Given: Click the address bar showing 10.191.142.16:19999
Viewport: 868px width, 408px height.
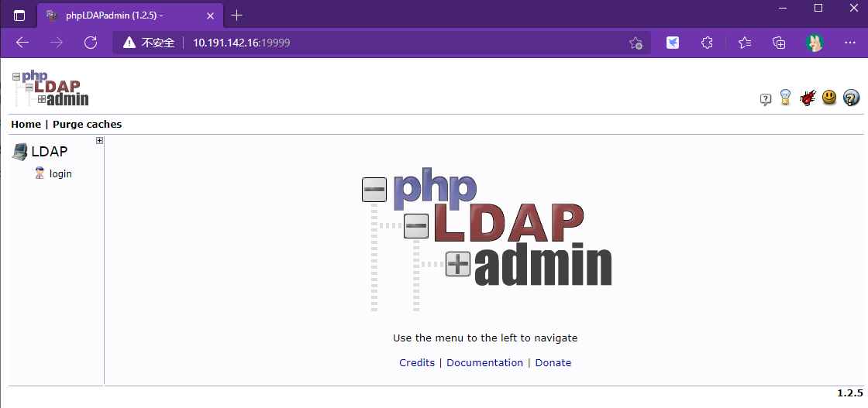Looking at the screenshot, I should click(382, 43).
